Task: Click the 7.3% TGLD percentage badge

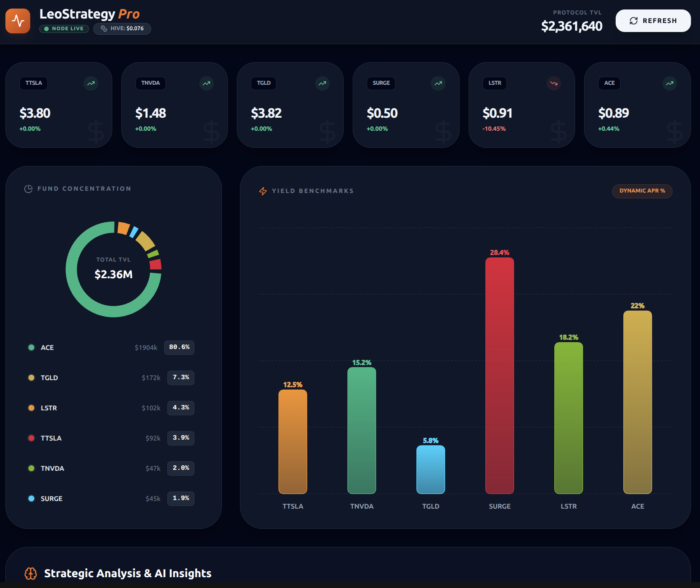Action: tap(181, 377)
